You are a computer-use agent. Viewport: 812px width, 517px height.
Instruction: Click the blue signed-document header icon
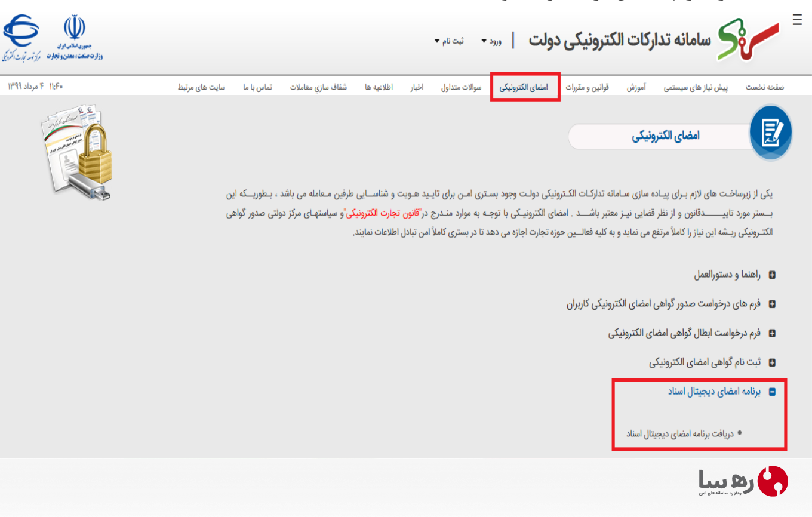[771, 133]
